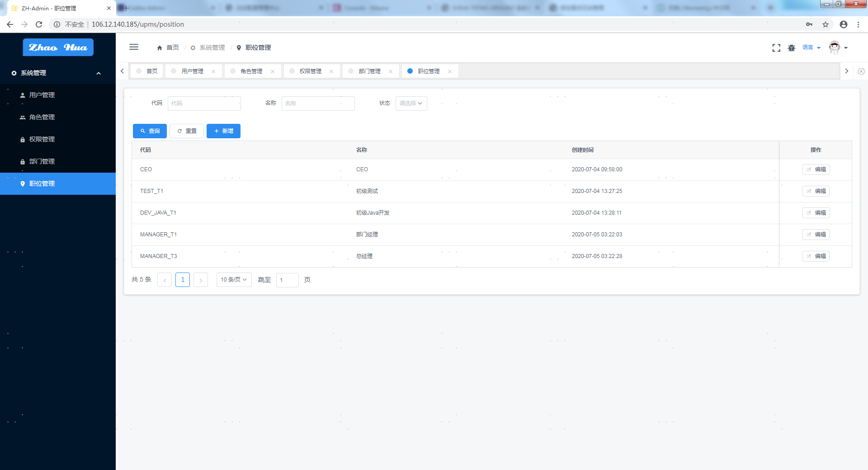The height and width of the screenshot is (470, 868).
Task: Close the 职位管理 tab
Action: pos(450,71)
